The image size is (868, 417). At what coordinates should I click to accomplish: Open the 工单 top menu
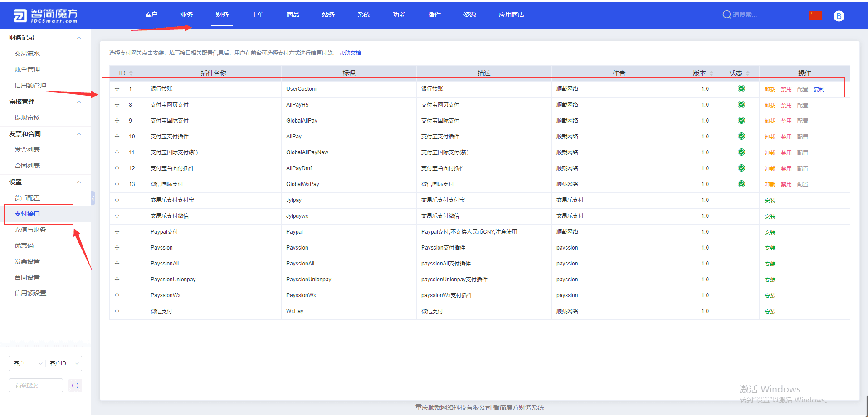(x=258, y=15)
